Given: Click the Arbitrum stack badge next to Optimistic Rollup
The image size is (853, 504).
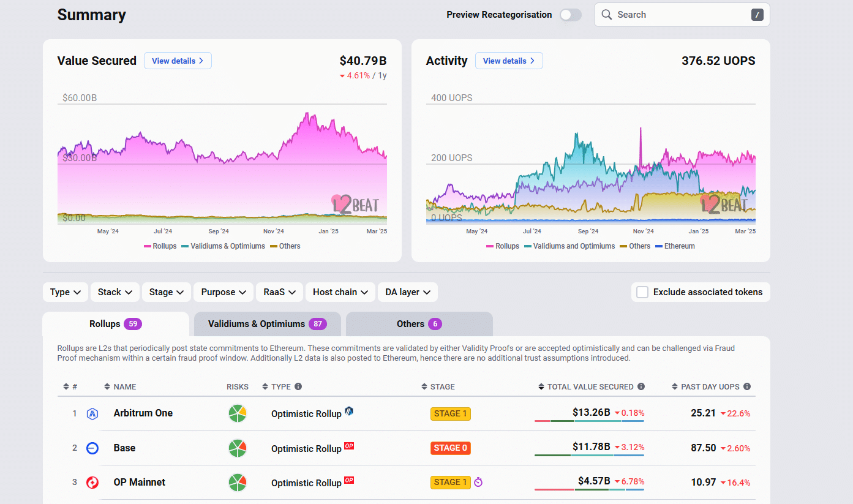Looking at the screenshot, I should (349, 411).
